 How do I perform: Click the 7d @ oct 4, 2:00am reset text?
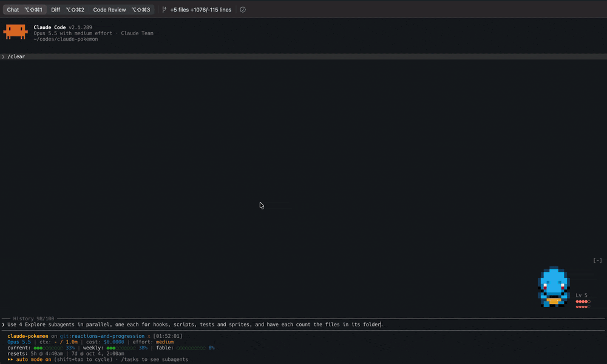click(98, 354)
